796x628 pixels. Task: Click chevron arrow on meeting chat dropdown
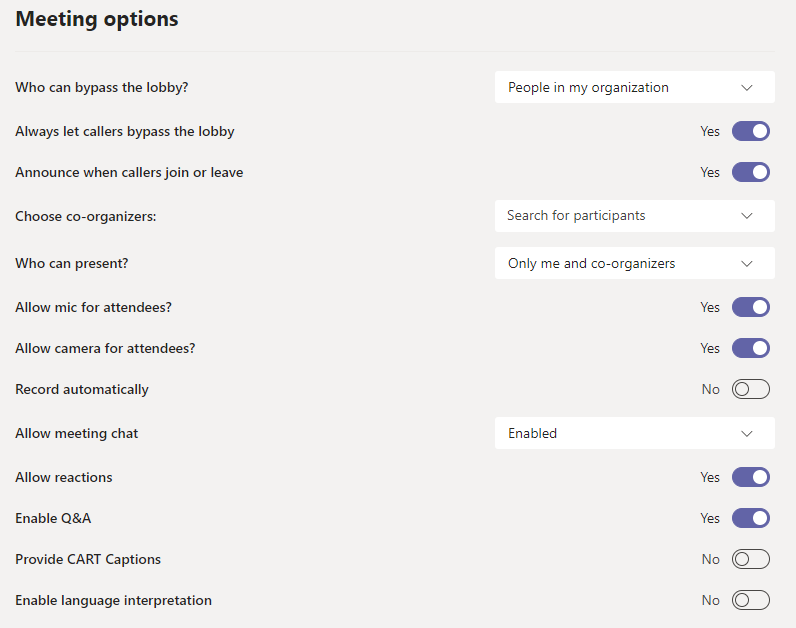pyautogui.click(x=747, y=433)
